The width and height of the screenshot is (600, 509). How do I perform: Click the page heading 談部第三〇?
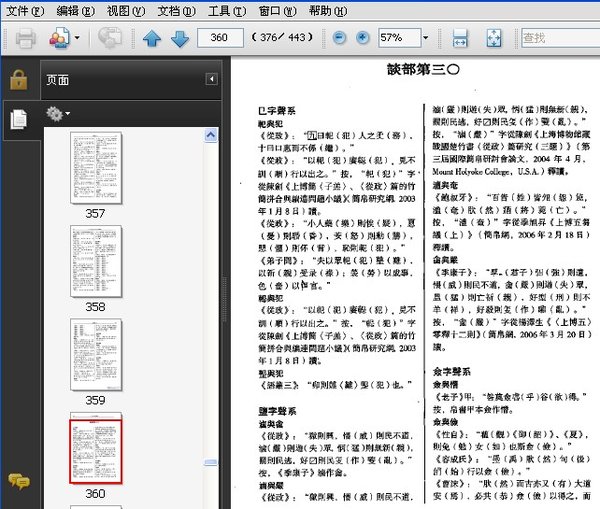423,69
